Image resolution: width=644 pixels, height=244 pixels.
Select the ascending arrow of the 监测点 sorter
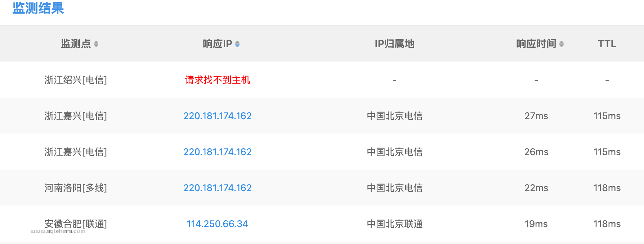pyautogui.click(x=96, y=41)
